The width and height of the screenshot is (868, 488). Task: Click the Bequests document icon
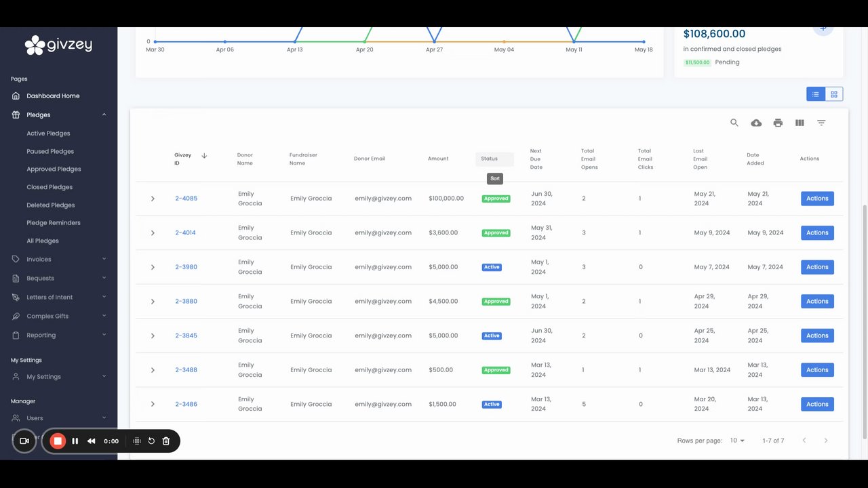(x=16, y=278)
